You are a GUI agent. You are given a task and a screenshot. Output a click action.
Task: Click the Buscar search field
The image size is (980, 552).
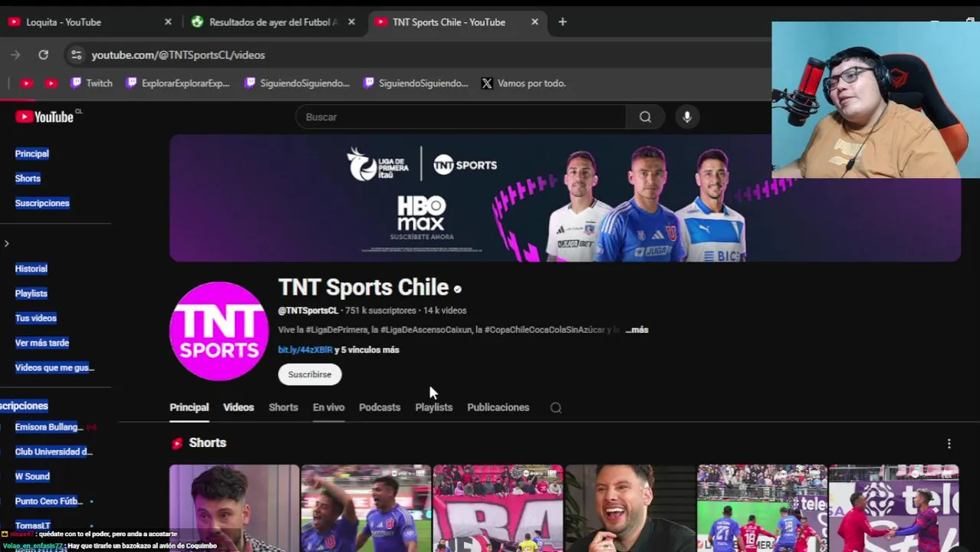(460, 117)
